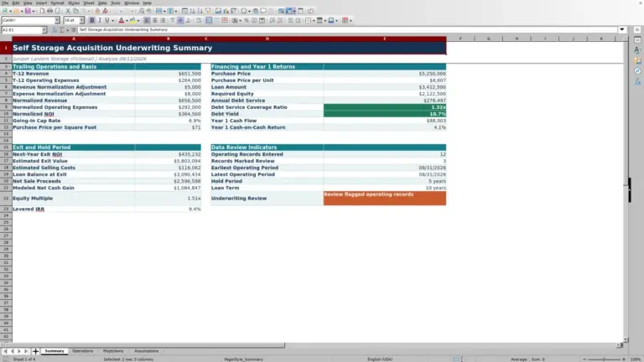Open the sidebar Gallery icon
The height and width of the screenshot is (362, 644).
click(x=637, y=60)
